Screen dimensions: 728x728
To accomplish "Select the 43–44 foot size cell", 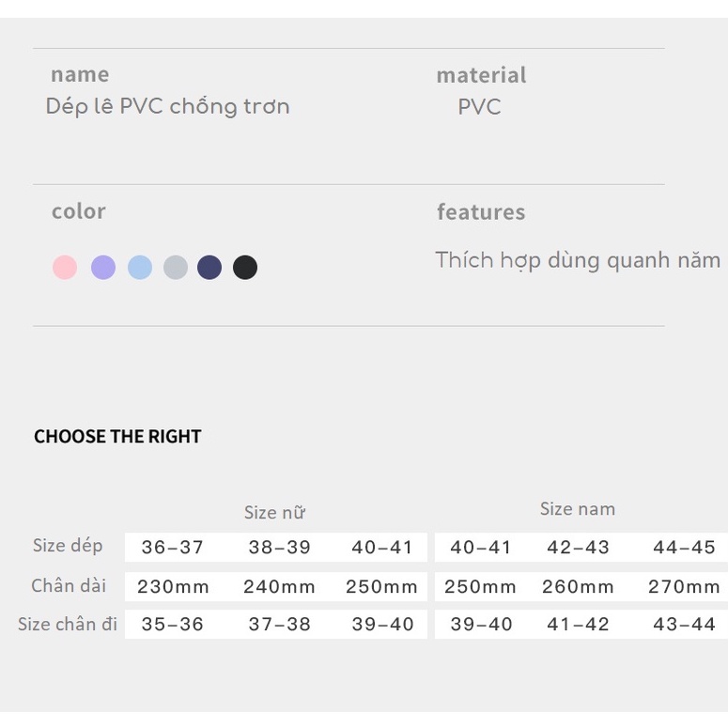I will 684,625.
